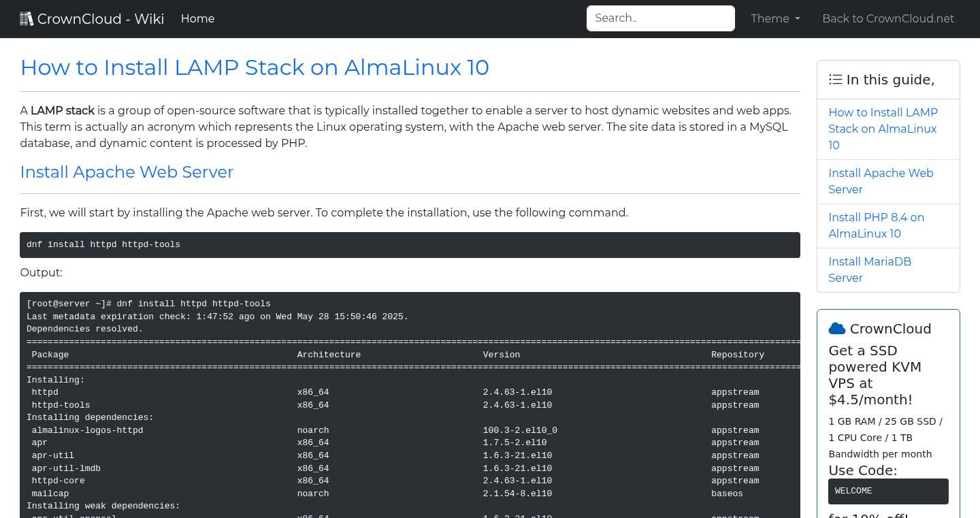980x518 pixels.
Task: Jump to How to Install LAMP Stack in sidebar
Action: (883, 129)
